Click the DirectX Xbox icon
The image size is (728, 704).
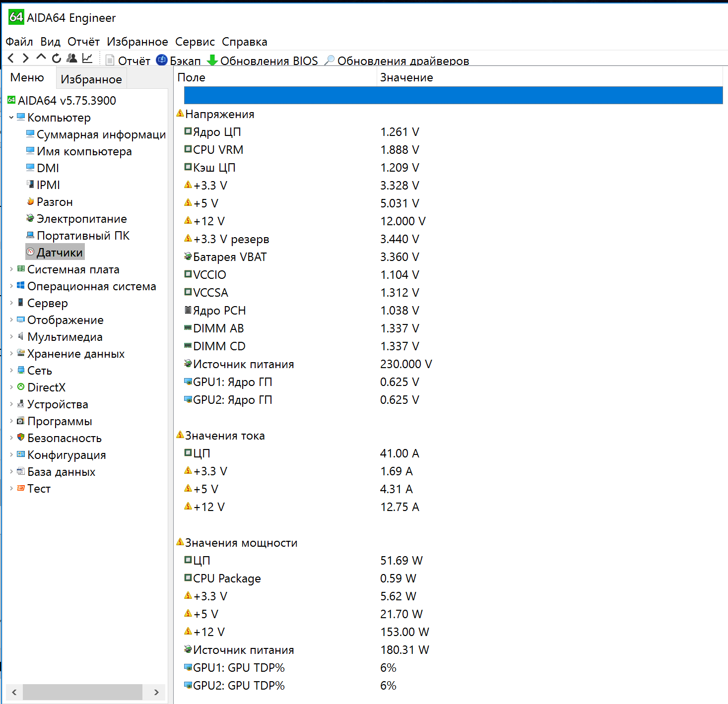point(21,387)
